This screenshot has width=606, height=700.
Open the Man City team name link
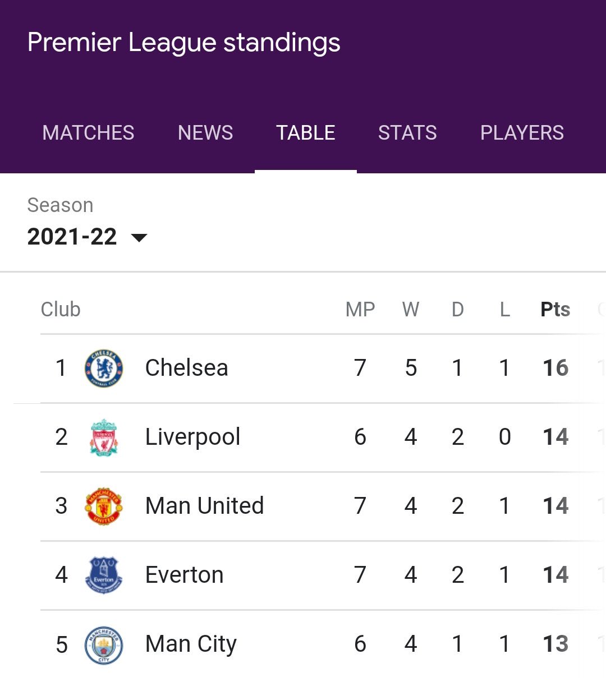(191, 644)
